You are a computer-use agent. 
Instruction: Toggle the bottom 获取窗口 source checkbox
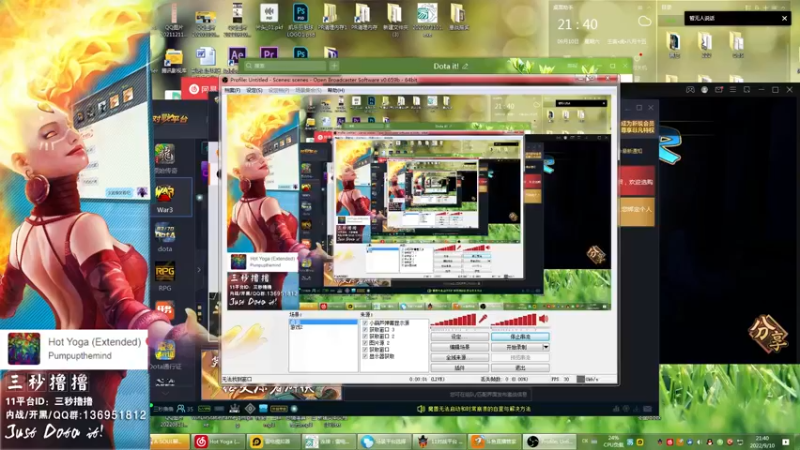[365, 349]
